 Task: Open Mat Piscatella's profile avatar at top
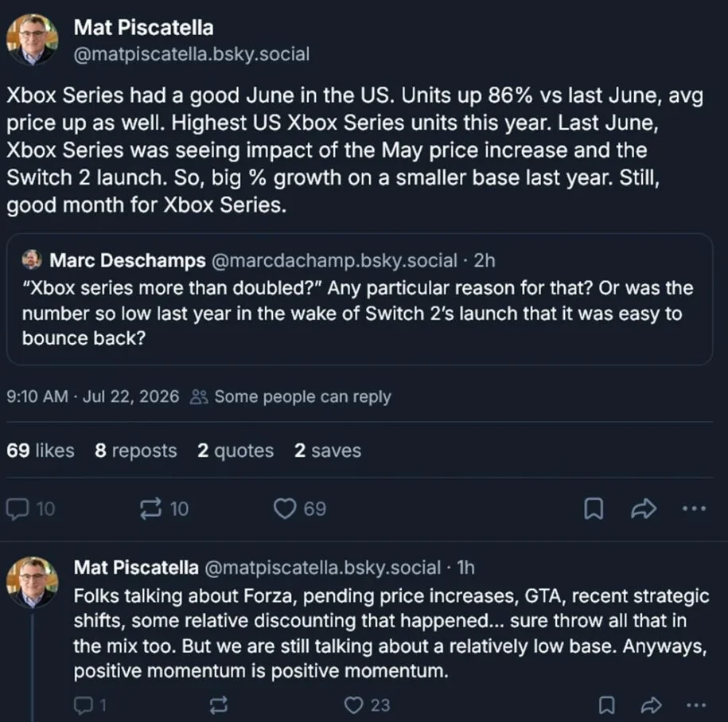tap(32, 40)
